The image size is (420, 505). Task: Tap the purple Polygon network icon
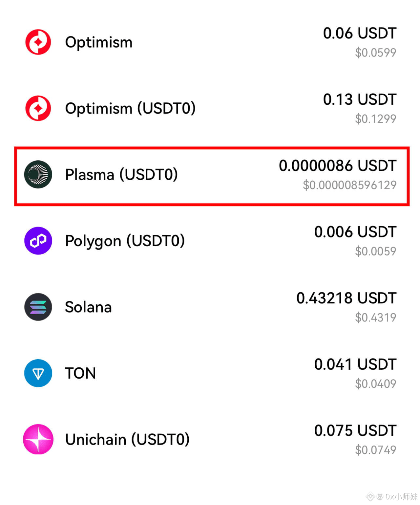click(x=38, y=241)
